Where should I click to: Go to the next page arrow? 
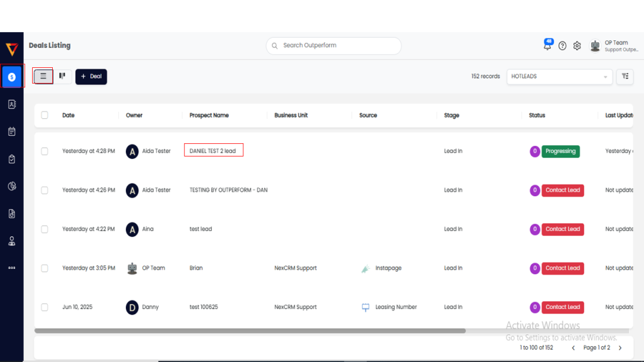(x=620, y=348)
